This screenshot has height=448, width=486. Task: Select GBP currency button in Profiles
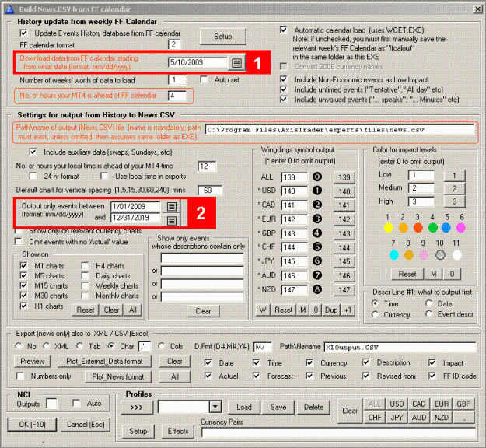coord(463,404)
